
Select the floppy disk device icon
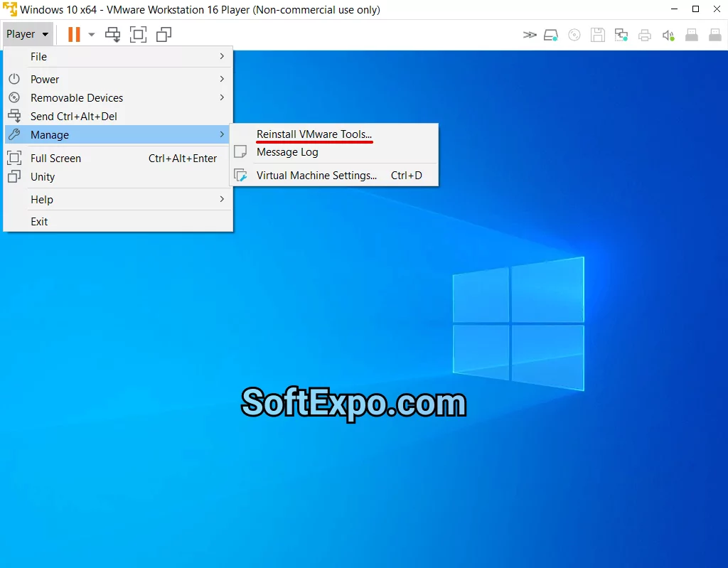coord(597,34)
